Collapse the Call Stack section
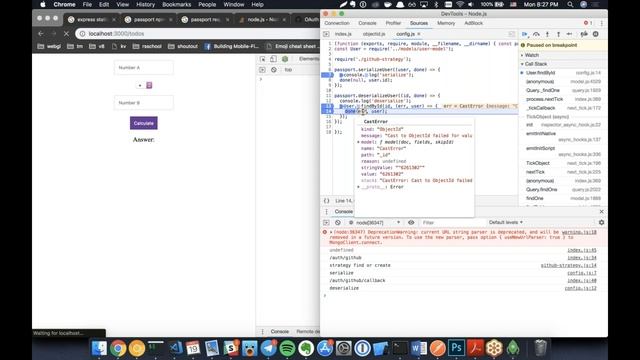This screenshot has width=640, height=360. (x=536, y=64)
